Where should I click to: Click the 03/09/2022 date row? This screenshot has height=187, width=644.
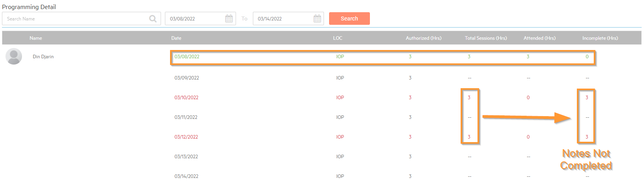187,78
